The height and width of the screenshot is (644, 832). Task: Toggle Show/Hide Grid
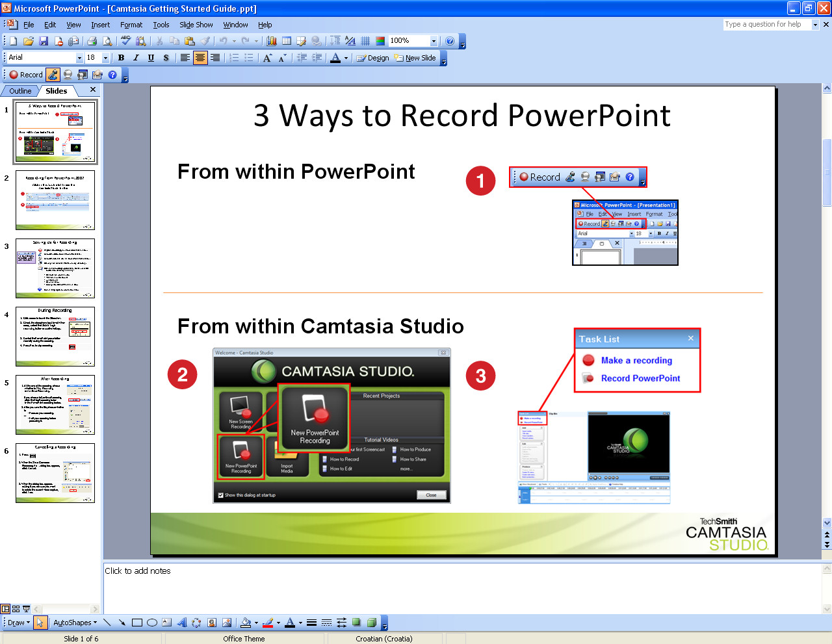click(x=365, y=41)
